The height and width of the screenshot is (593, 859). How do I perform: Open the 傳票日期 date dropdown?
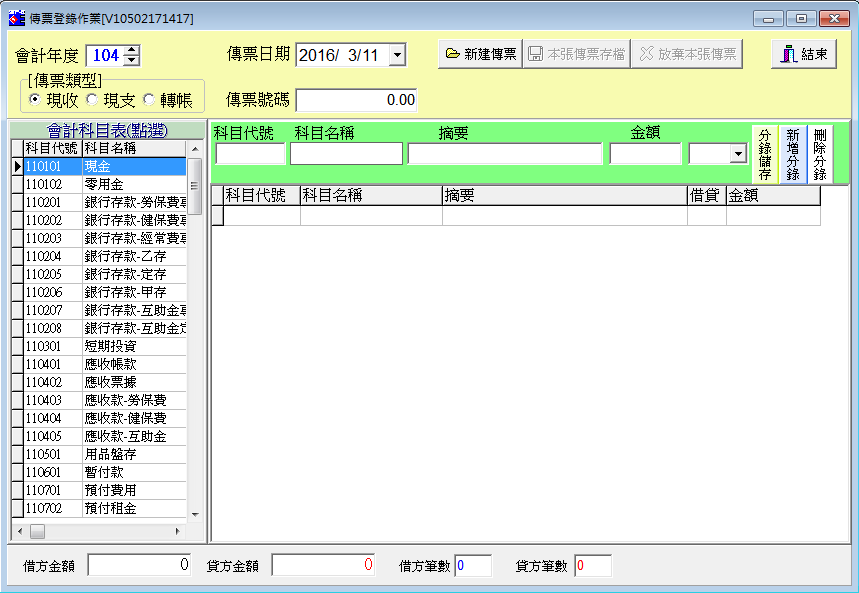397,55
